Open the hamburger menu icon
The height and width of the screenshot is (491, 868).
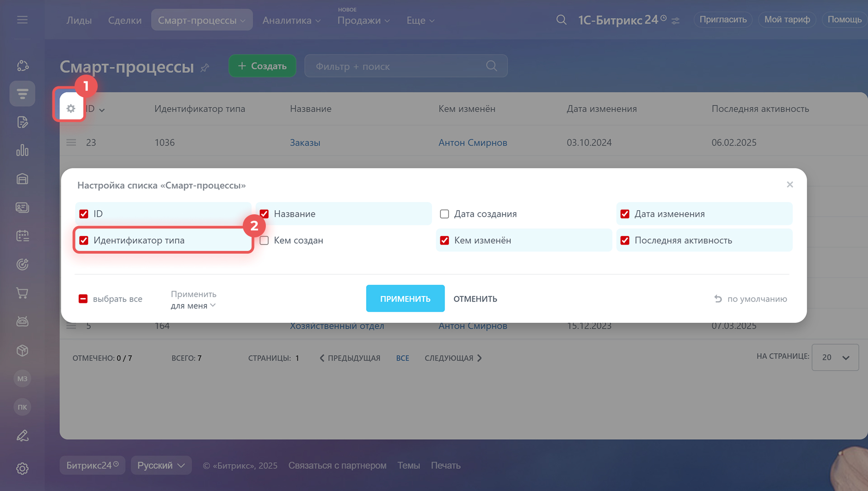point(22,20)
